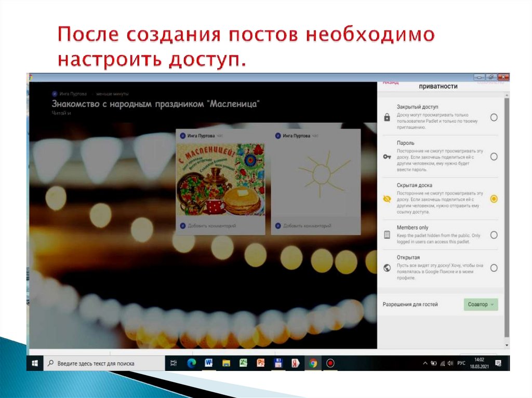The width and height of the screenshot is (532, 398).
Task: Switch to Google Chrome in the taskbar
Action: pyautogui.click(x=313, y=363)
